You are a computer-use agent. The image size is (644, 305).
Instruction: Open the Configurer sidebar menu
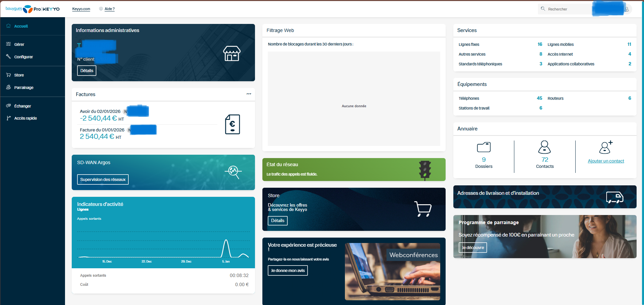23,57
